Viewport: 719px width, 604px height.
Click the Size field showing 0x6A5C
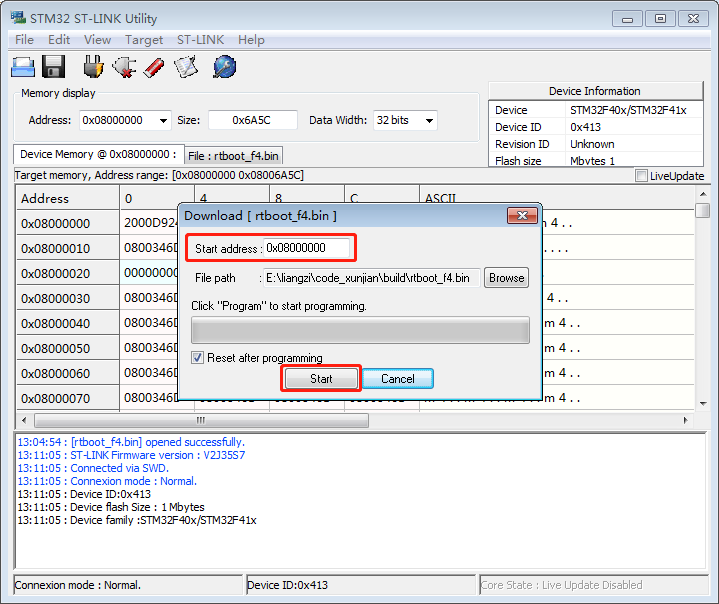pos(253,121)
